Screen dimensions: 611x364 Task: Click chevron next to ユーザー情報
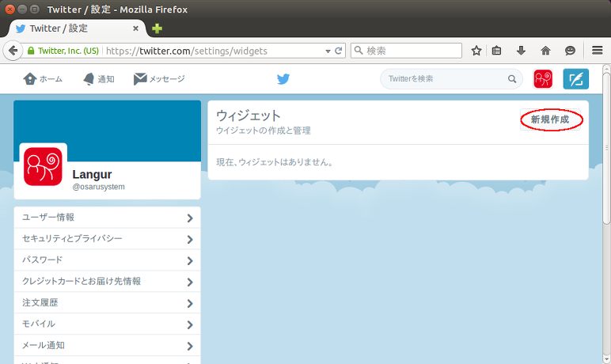(x=190, y=218)
